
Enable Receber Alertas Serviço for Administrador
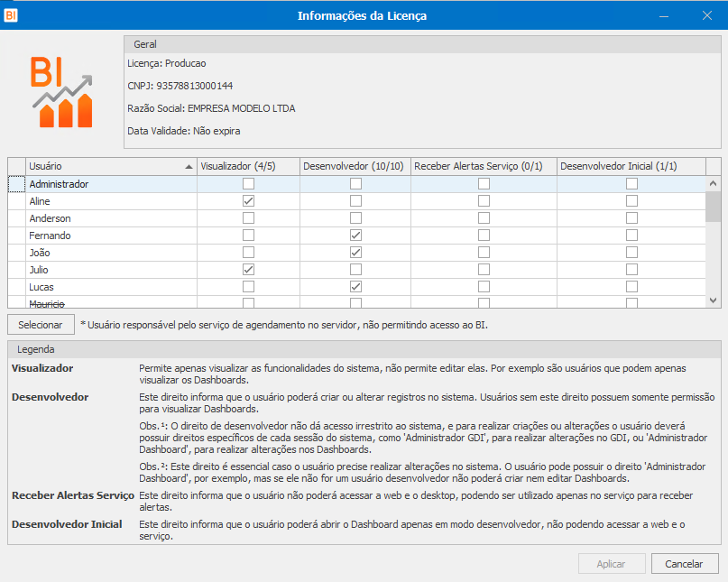pos(484,184)
